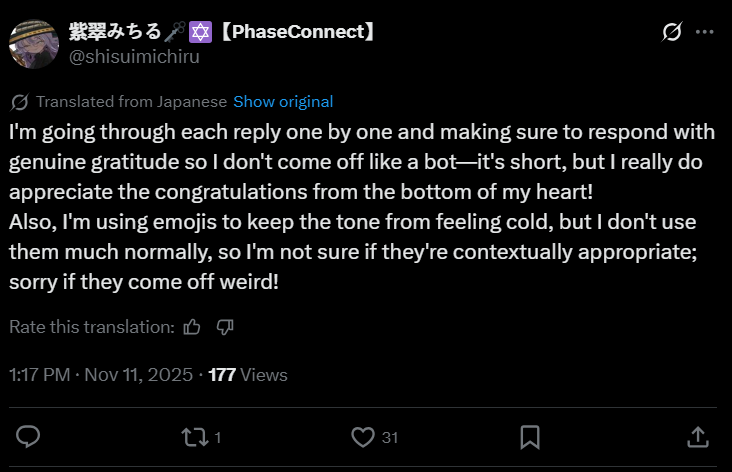Image resolution: width=732 pixels, height=472 pixels.
Task: Click the Translated from Japanese label
Action: click(x=131, y=102)
